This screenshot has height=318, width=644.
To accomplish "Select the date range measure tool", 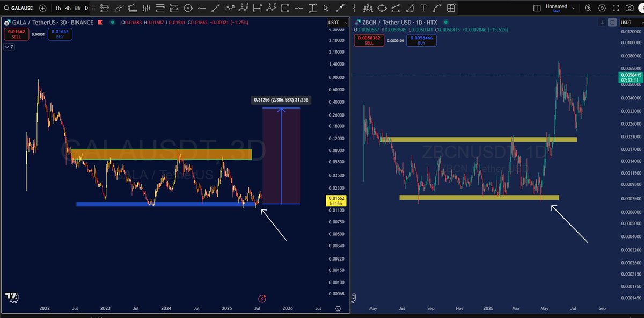I will tap(257, 8).
